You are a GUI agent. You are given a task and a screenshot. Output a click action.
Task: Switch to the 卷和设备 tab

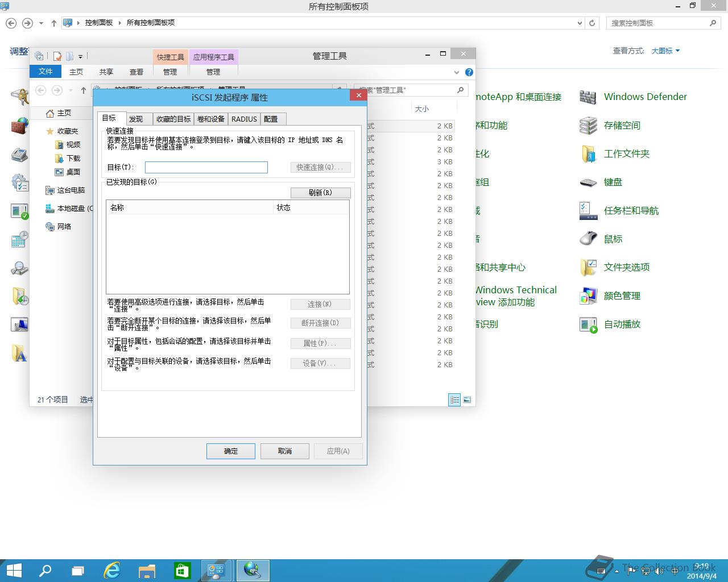[211, 119]
